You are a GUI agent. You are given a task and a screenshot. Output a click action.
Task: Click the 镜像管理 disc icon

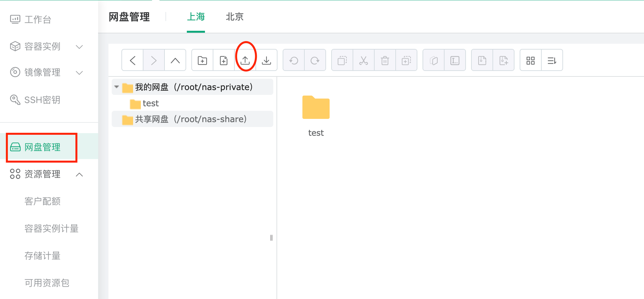pyautogui.click(x=15, y=72)
